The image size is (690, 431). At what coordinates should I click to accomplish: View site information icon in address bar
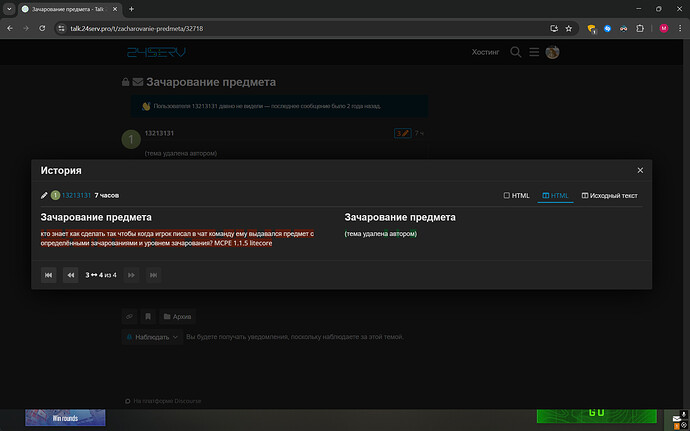[x=61, y=28]
